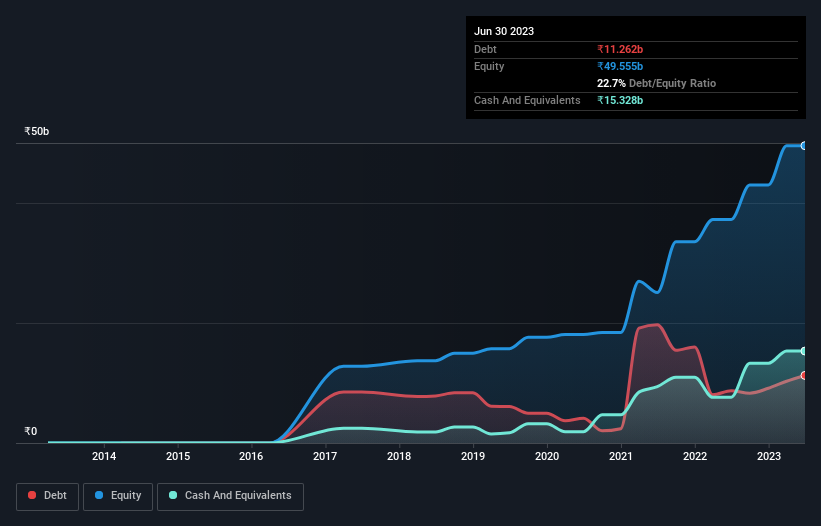The width and height of the screenshot is (821, 526).
Task: Click the ₹50b y-axis label
Action: [37, 131]
